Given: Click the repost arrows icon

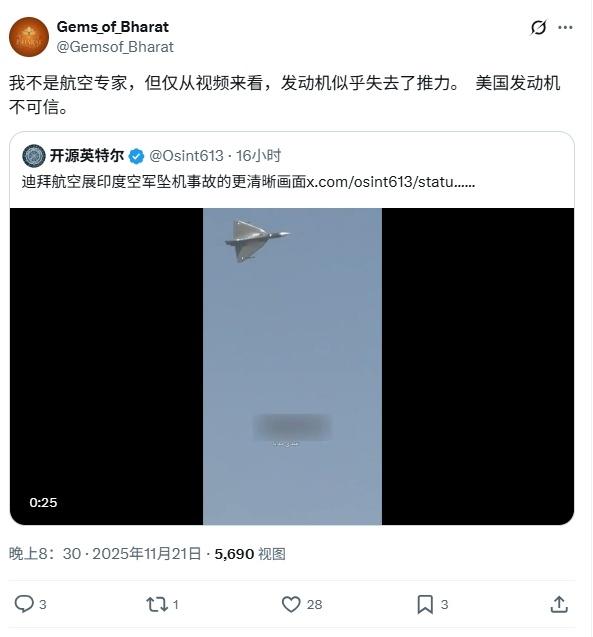Looking at the screenshot, I should pos(157,604).
